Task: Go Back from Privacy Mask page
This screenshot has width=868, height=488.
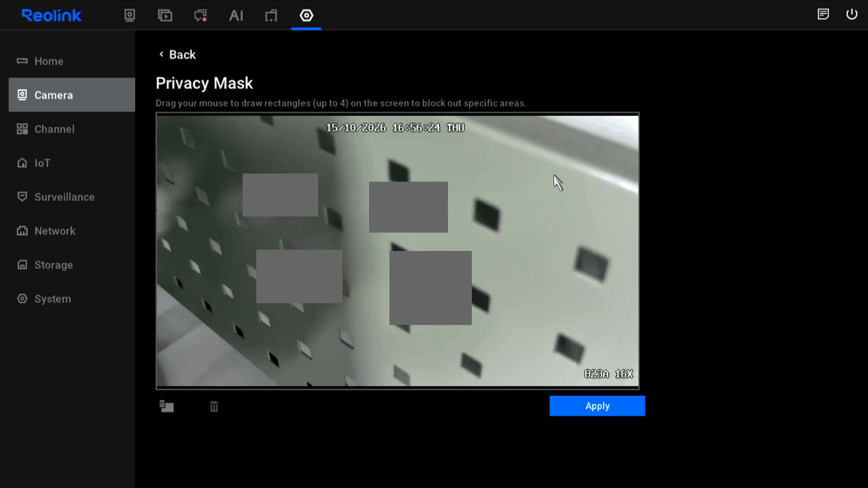Action: (177, 55)
